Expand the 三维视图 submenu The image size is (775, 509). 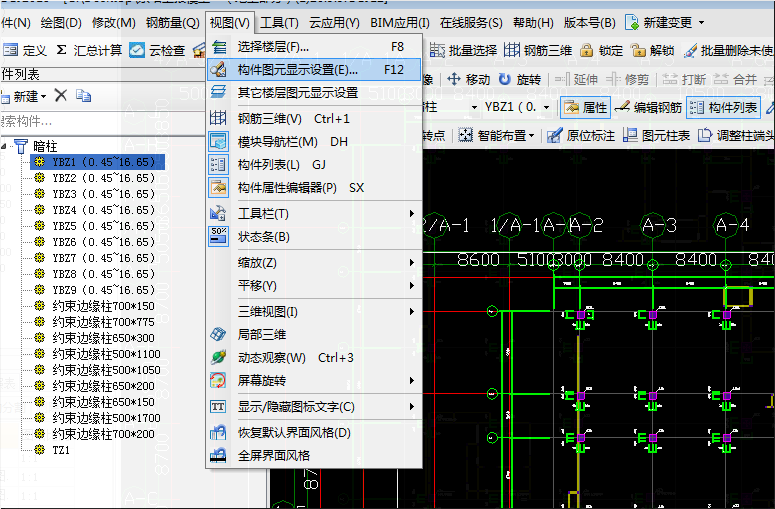click(x=411, y=311)
